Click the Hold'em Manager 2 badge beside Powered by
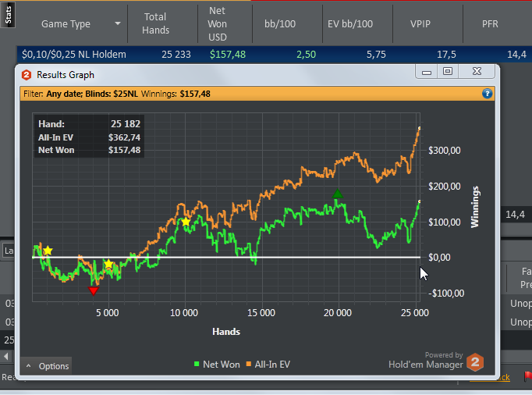This screenshot has height=395, width=532. click(x=475, y=362)
